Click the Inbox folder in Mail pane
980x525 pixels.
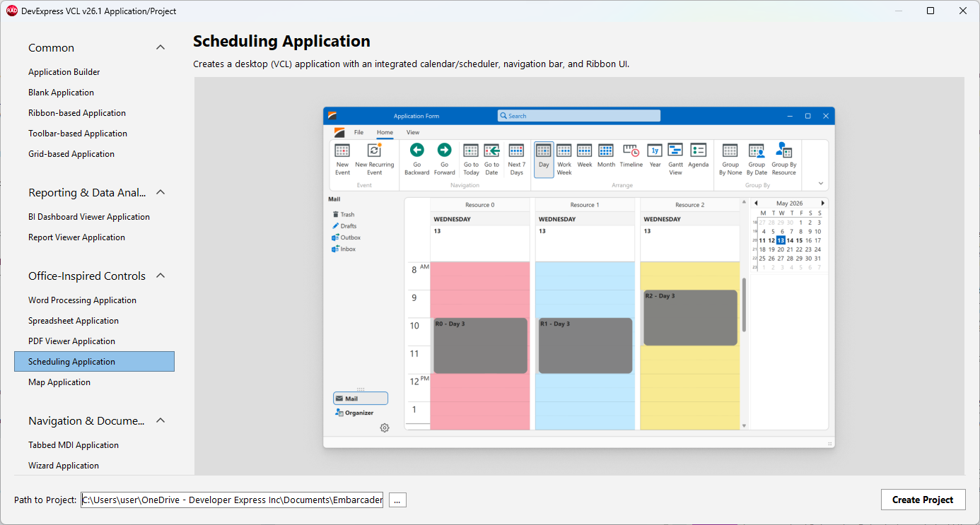click(343, 249)
